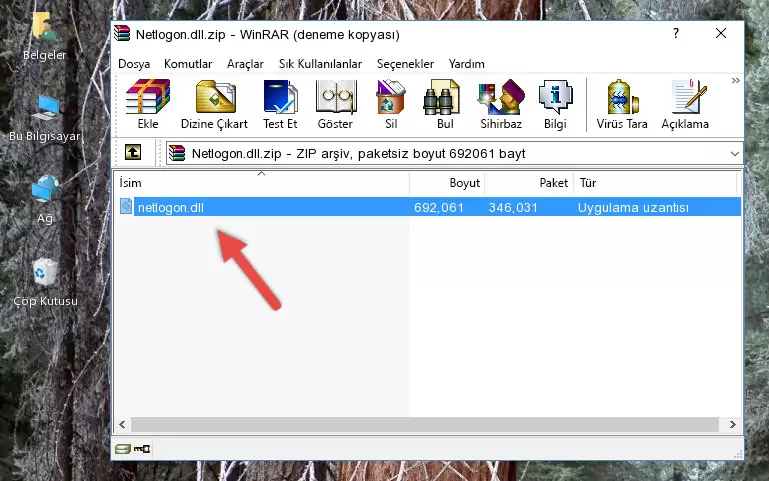This screenshot has height=481, width=769.
Task: Click the archive path text field
Action: coord(454,153)
